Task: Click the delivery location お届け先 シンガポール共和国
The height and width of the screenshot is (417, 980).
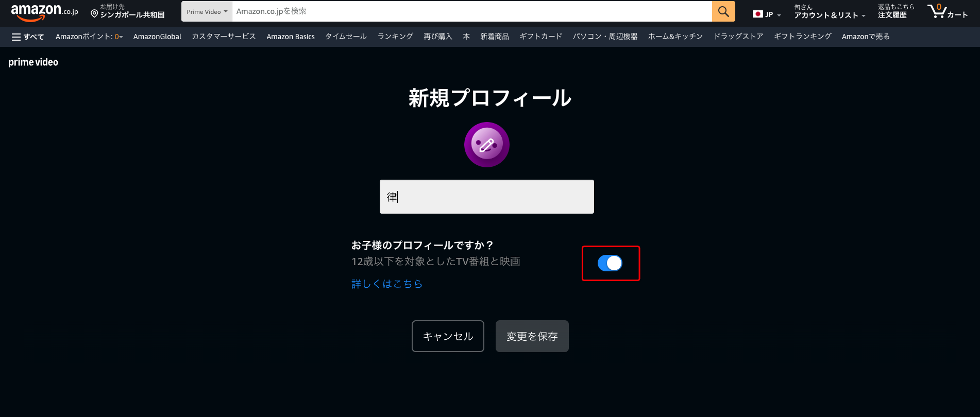Action: pos(128,11)
